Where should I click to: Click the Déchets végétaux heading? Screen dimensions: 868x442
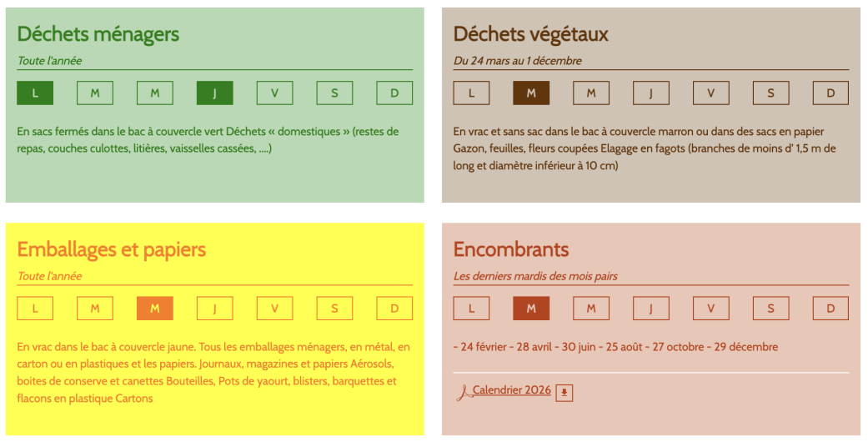pos(531,34)
